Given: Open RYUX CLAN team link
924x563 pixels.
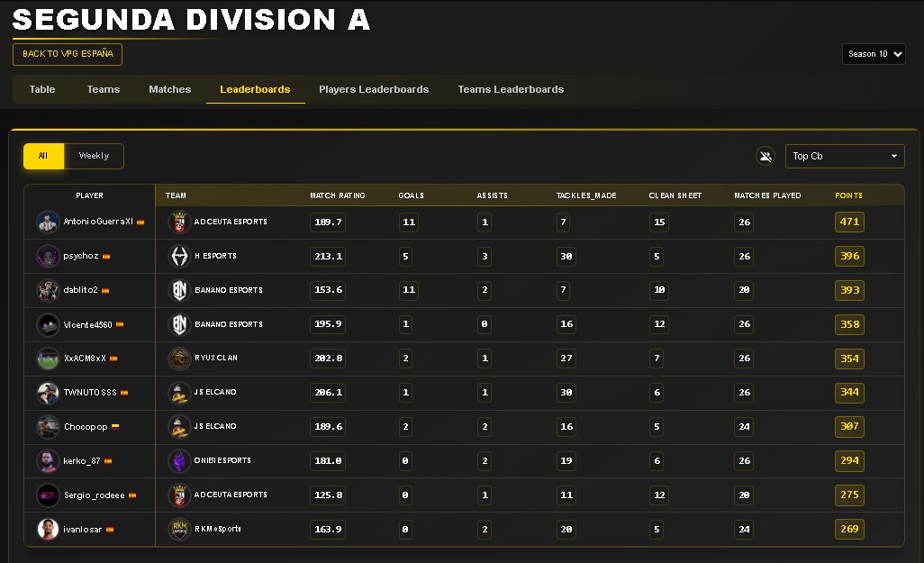Looking at the screenshot, I should (x=215, y=358).
